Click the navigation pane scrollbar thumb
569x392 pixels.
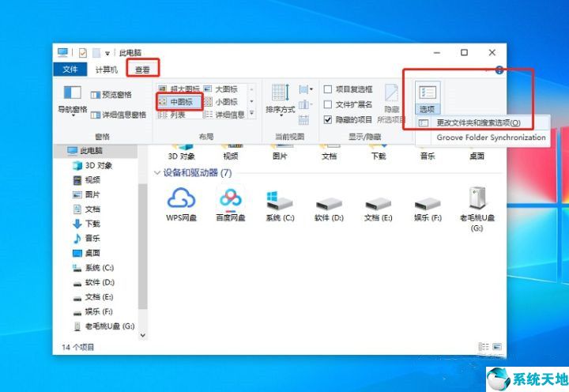click(x=143, y=246)
